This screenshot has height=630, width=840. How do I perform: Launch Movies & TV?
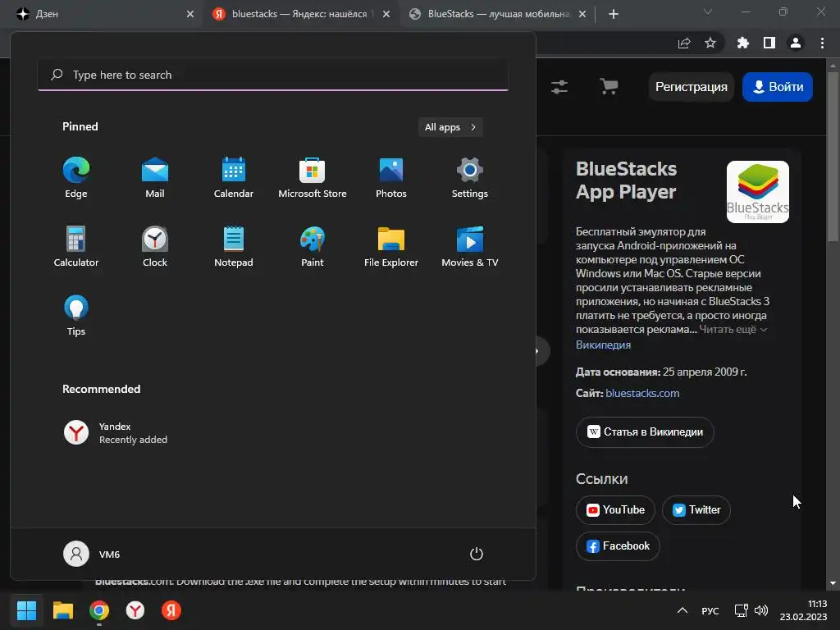(470, 246)
